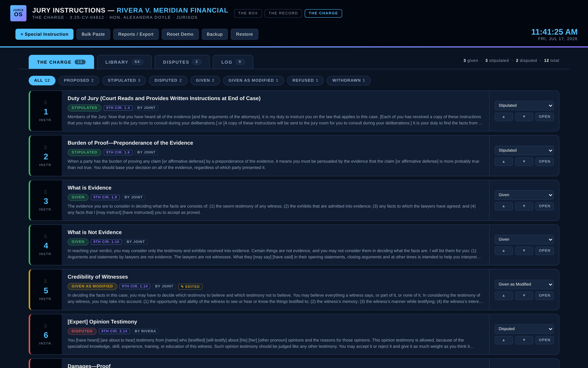The width and height of the screenshot is (588, 368).
Task: Click the BY RIVERA tag
Action: [x=145, y=331]
